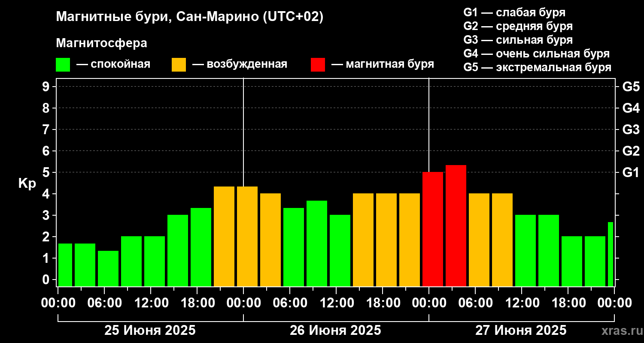Click the 'G5 — экстремальная буря' legend line
This screenshot has height=343, width=644.
(x=538, y=67)
